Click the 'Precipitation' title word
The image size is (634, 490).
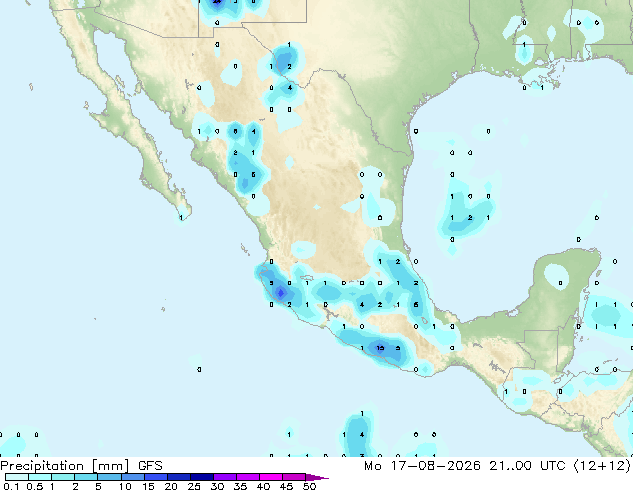[42, 466]
